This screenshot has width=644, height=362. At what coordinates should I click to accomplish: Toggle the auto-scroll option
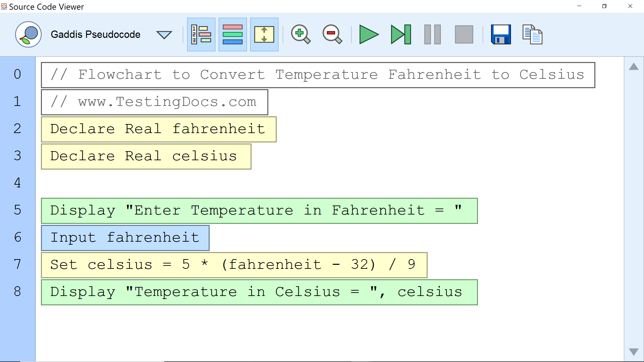[264, 35]
